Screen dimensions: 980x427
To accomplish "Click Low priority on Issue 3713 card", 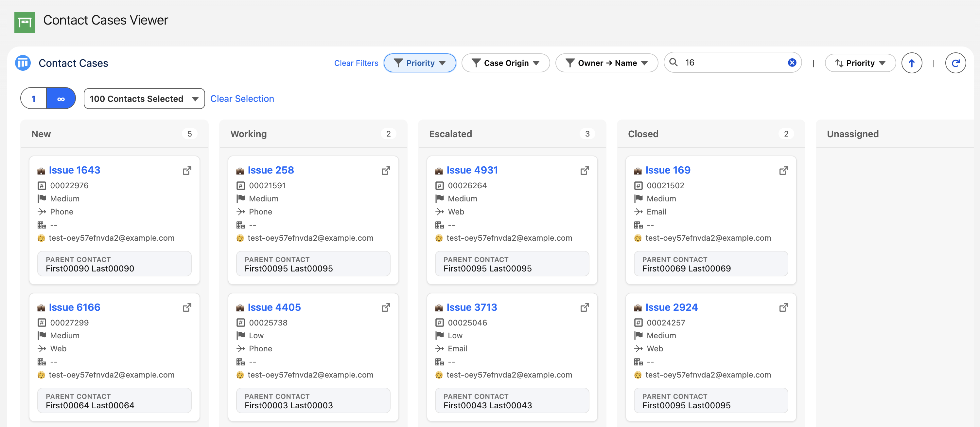I will 455,336.
